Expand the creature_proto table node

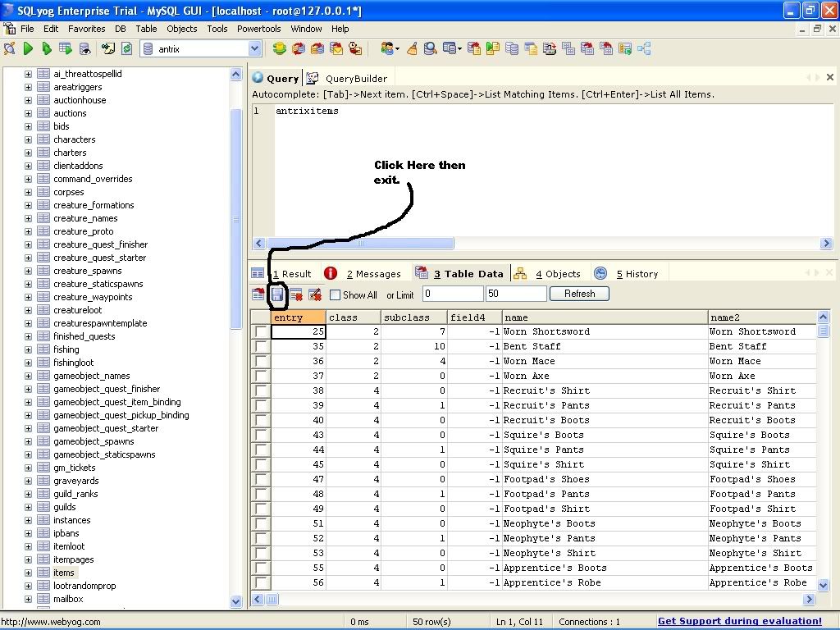coord(28,231)
